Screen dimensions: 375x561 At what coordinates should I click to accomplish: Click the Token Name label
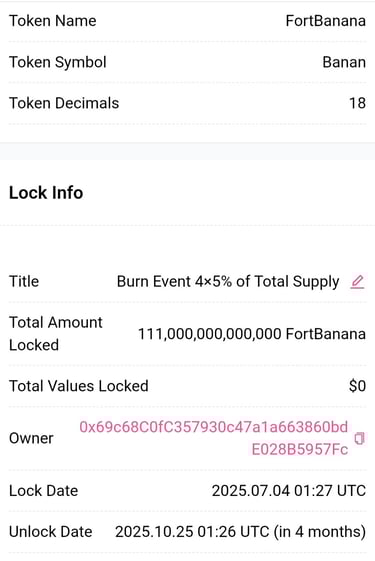click(53, 21)
